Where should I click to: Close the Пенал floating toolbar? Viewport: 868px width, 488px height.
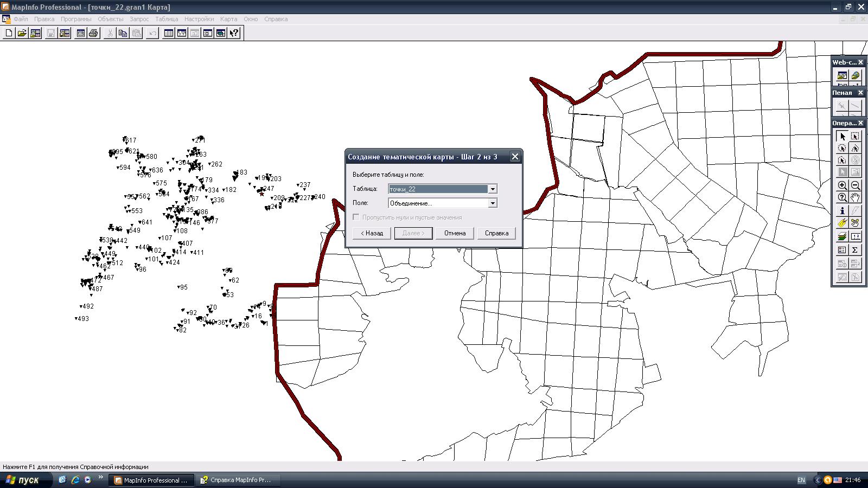tap(860, 93)
